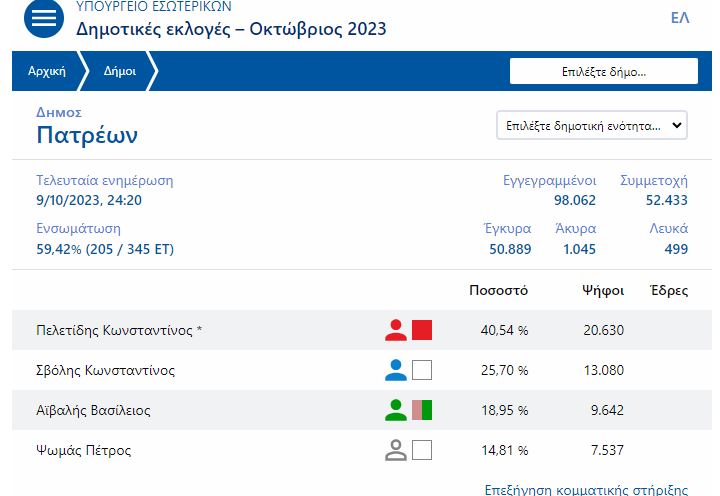Expand the Επιλέξτε δημοτική ενότητα dropdown

(x=592, y=126)
